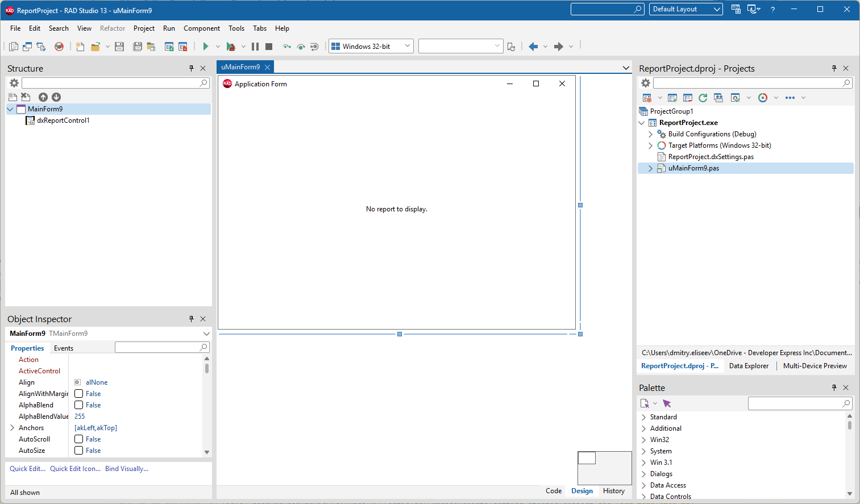Viewport: 860px width, 504px height.
Task: Select ReportProject.dxSettings.pas in Projects
Action: [711, 157]
